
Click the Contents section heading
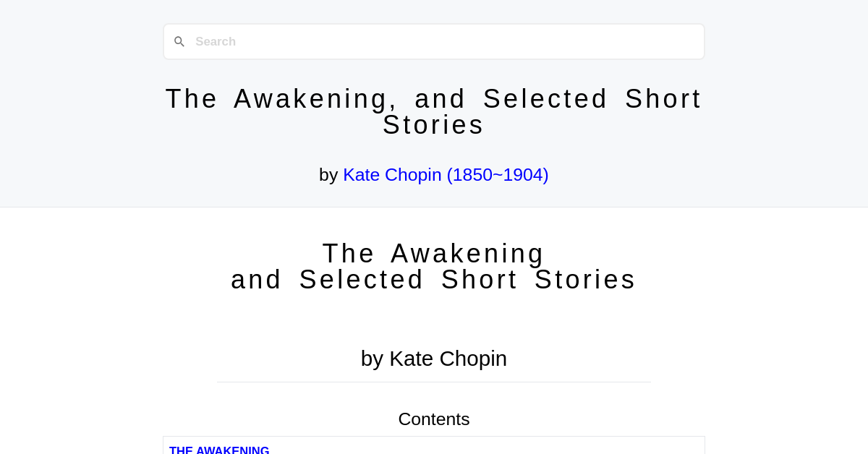coord(434,419)
